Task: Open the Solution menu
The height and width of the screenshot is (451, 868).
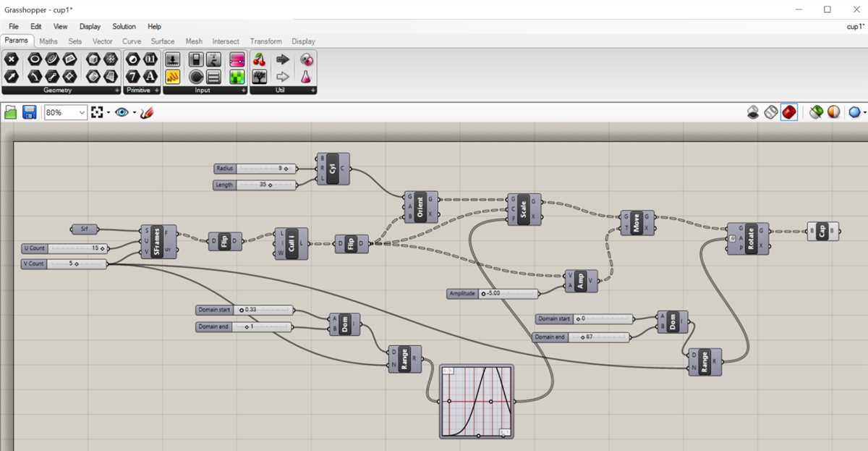Action: coord(123,26)
